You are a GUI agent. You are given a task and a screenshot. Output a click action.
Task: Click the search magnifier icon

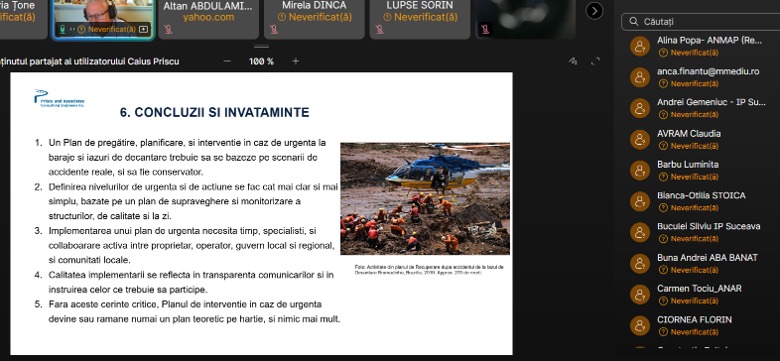(634, 22)
